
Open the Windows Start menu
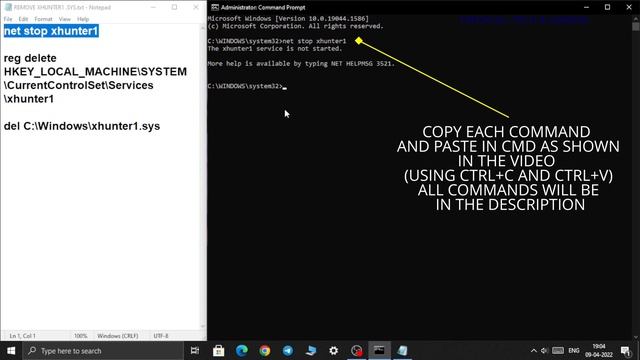(11, 351)
